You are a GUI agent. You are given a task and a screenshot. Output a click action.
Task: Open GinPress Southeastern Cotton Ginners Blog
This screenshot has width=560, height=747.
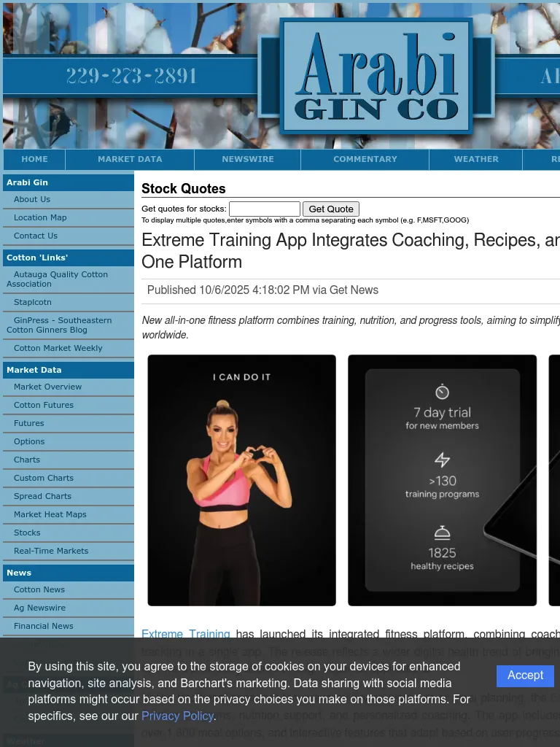[59, 325]
